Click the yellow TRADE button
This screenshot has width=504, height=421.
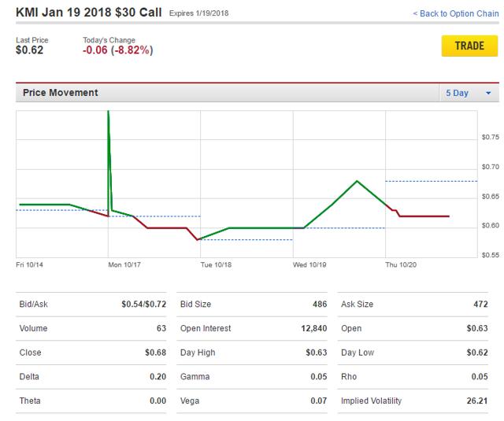[x=469, y=46]
